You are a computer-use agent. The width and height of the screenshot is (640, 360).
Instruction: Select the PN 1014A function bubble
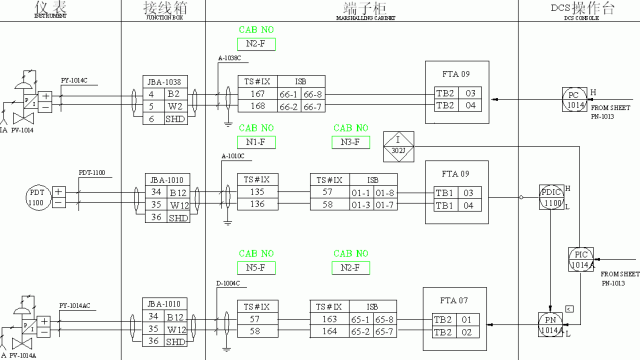tap(551, 324)
